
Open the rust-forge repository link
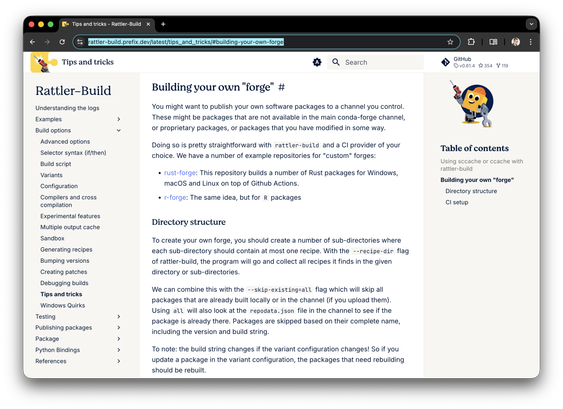pyautogui.click(x=180, y=173)
